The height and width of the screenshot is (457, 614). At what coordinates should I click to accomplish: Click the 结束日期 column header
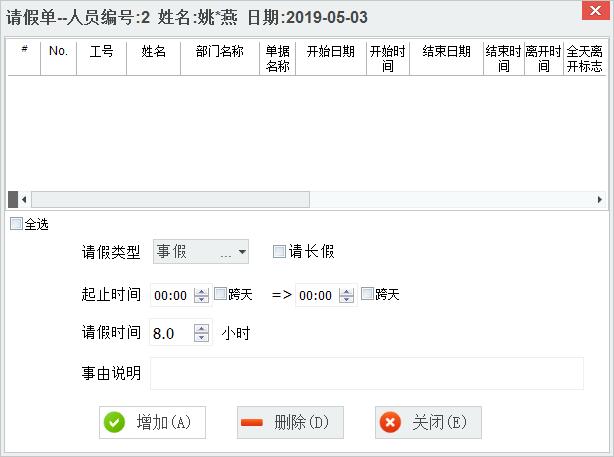click(x=446, y=58)
